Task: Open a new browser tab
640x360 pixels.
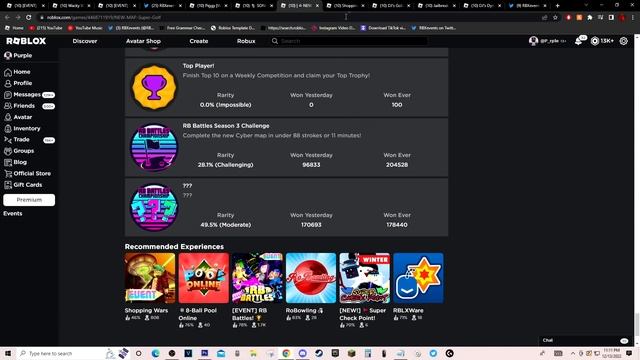Action: (558, 6)
